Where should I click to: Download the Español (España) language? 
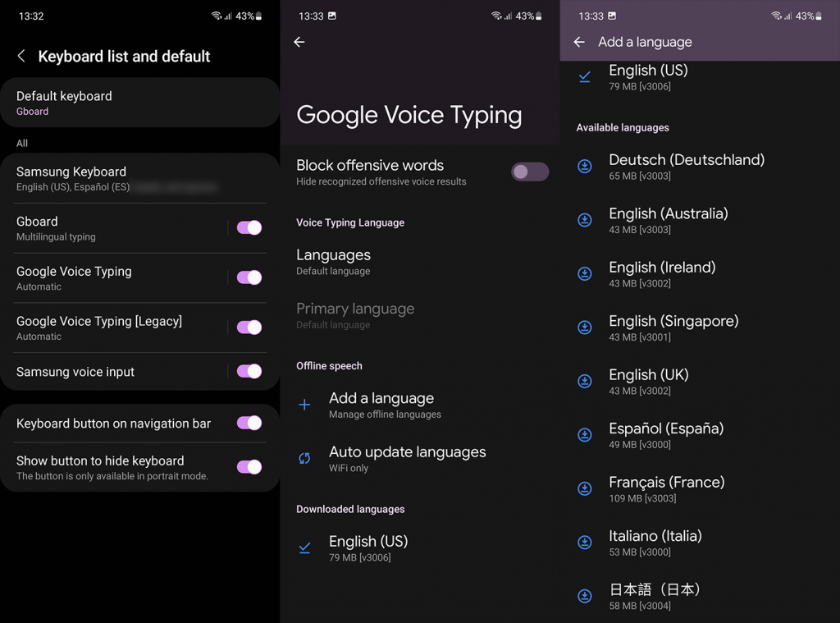[x=585, y=435]
